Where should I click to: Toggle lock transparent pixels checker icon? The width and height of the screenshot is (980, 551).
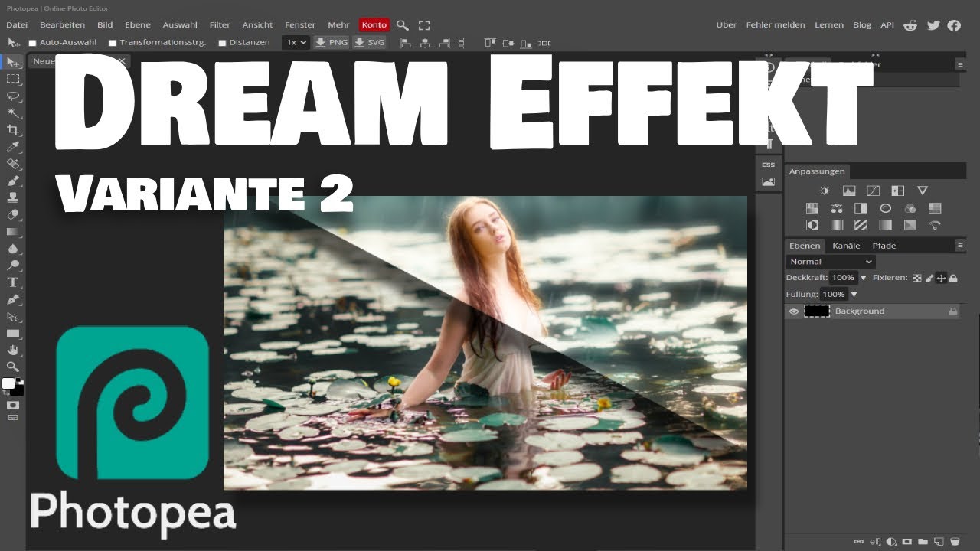pyautogui.click(x=916, y=278)
